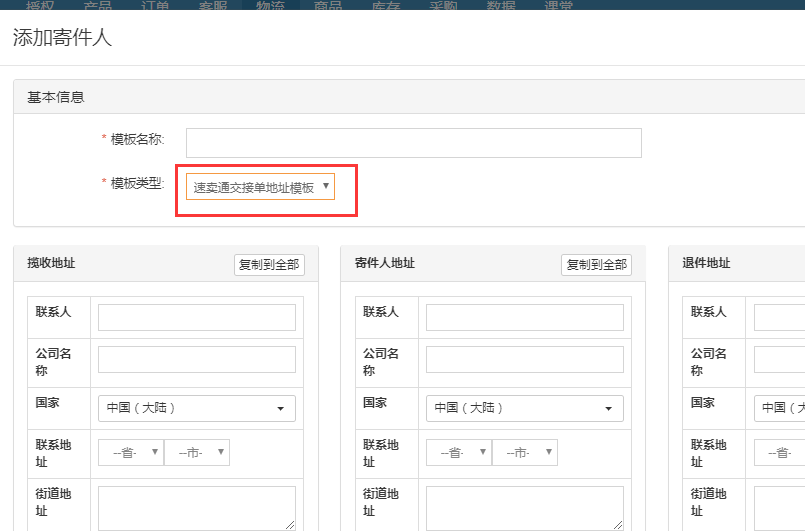The height and width of the screenshot is (531, 805).
Task: Click 联系人 input in 寄件人地址 panel
Action: pyautogui.click(x=525, y=317)
